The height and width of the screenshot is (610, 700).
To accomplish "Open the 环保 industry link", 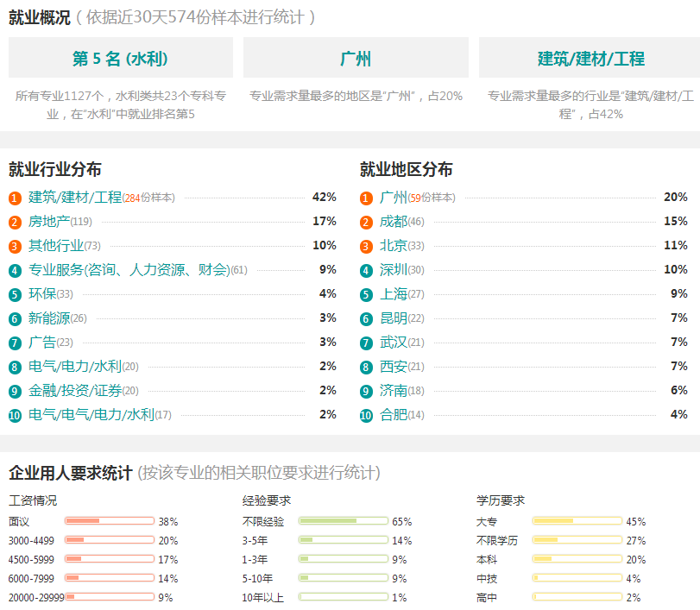I will click(42, 293).
